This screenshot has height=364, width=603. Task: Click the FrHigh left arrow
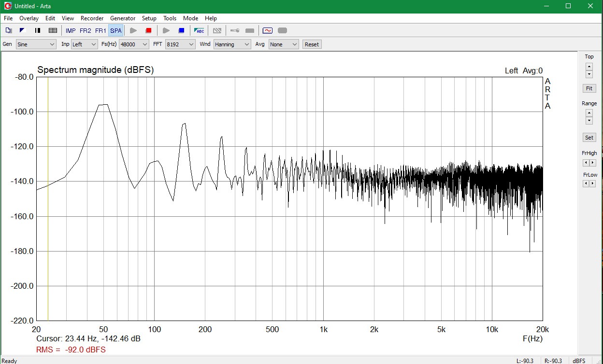[586, 163]
